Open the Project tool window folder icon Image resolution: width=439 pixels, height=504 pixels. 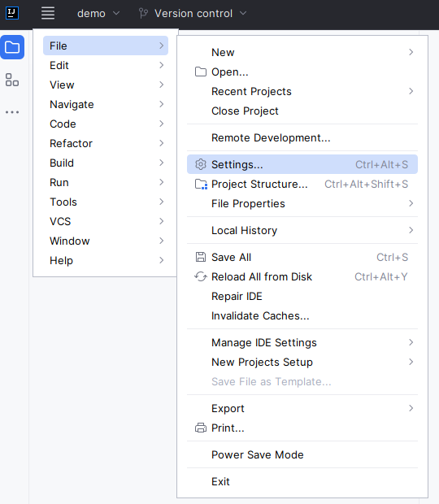coord(12,47)
